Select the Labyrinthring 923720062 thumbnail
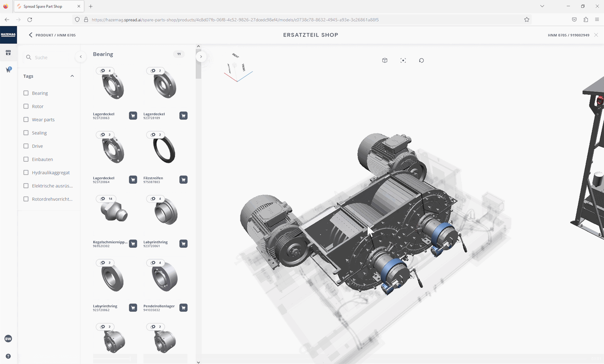The width and height of the screenshot is (604, 364). (112, 278)
